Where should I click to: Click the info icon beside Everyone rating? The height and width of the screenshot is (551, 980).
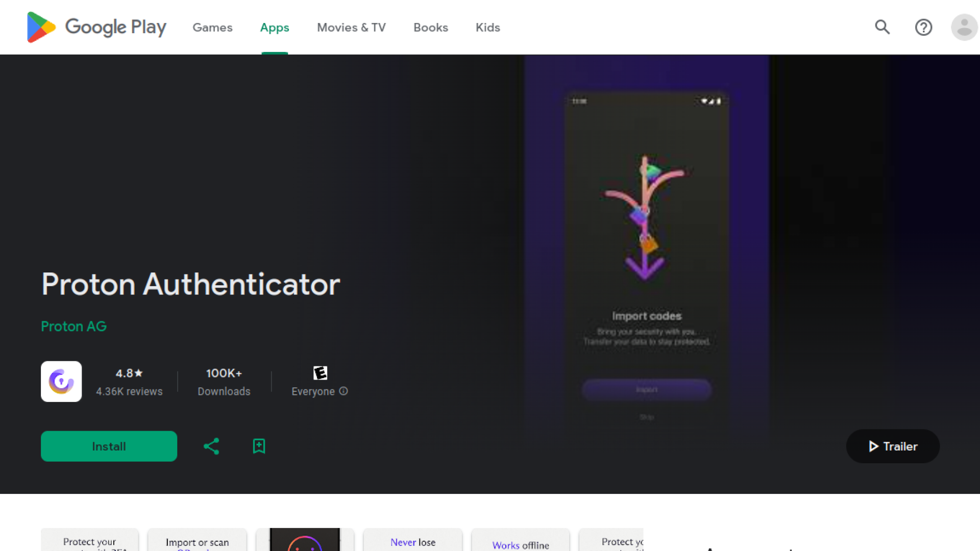point(344,391)
